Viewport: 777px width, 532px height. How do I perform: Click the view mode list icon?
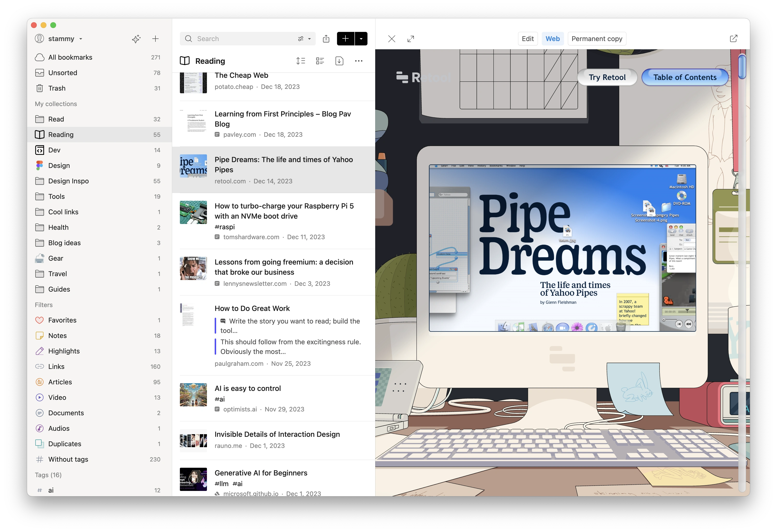click(320, 61)
